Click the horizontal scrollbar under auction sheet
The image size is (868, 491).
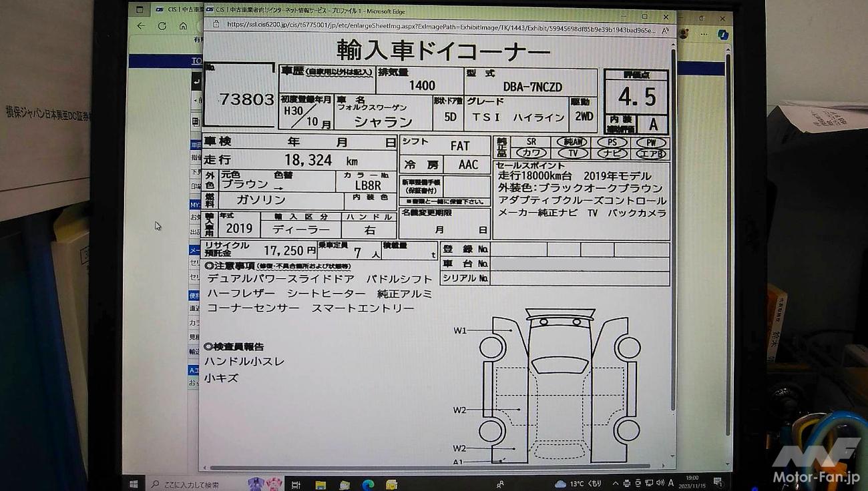[x=427, y=467]
